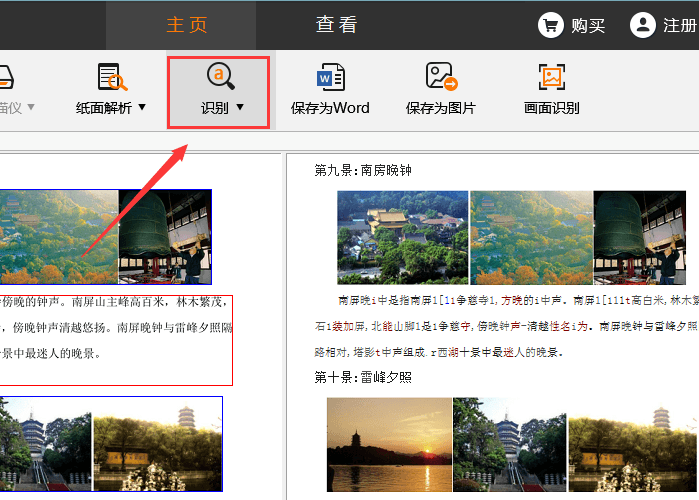Click the 画面识别 label
This screenshot has width=699, height=500.
tap(551, 108)
